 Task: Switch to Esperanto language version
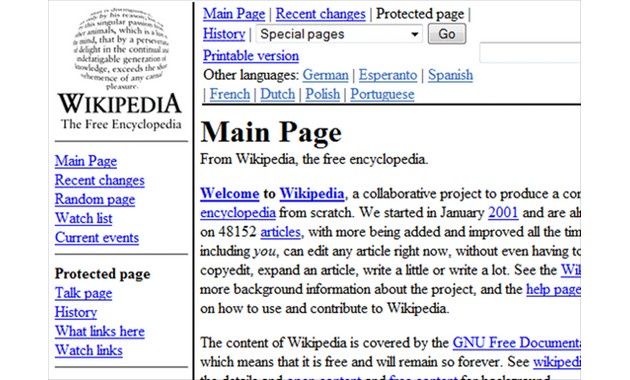coord(388,75)
